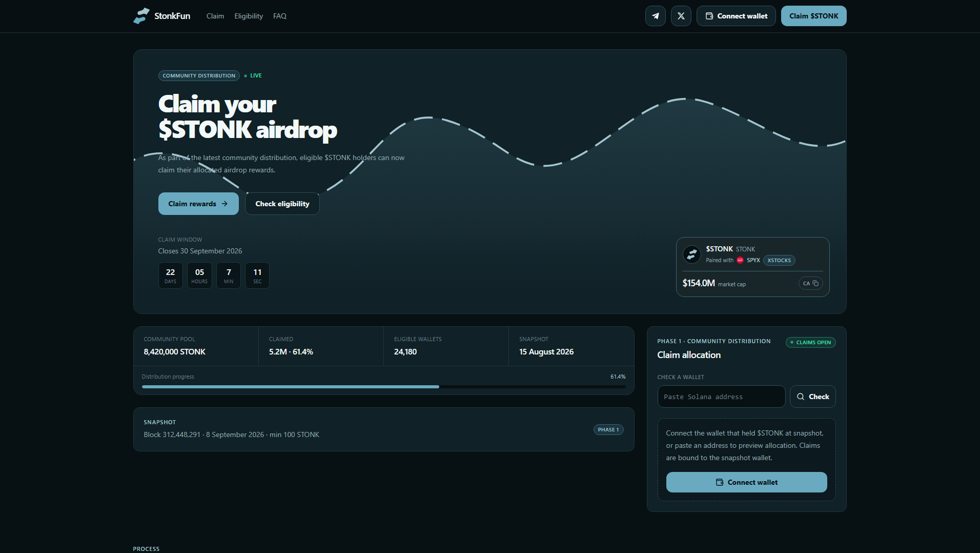980x553 pixels.
Task: Click the 11 SEC countdown box
Action: [x=257, y=275]
